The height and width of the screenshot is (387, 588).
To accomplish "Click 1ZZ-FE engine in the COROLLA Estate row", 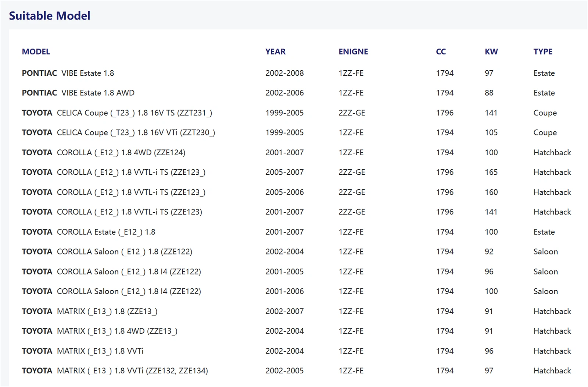I will pyautogui.click(x=351, y=232).
